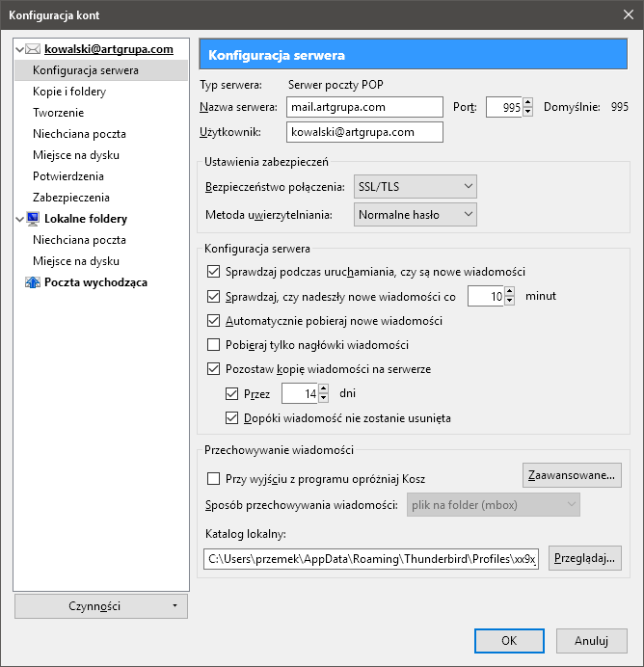Click the Poczta wychodząca outgoing mail icon
This screenshot has height=667, width=644.
[x=33, y=282]
